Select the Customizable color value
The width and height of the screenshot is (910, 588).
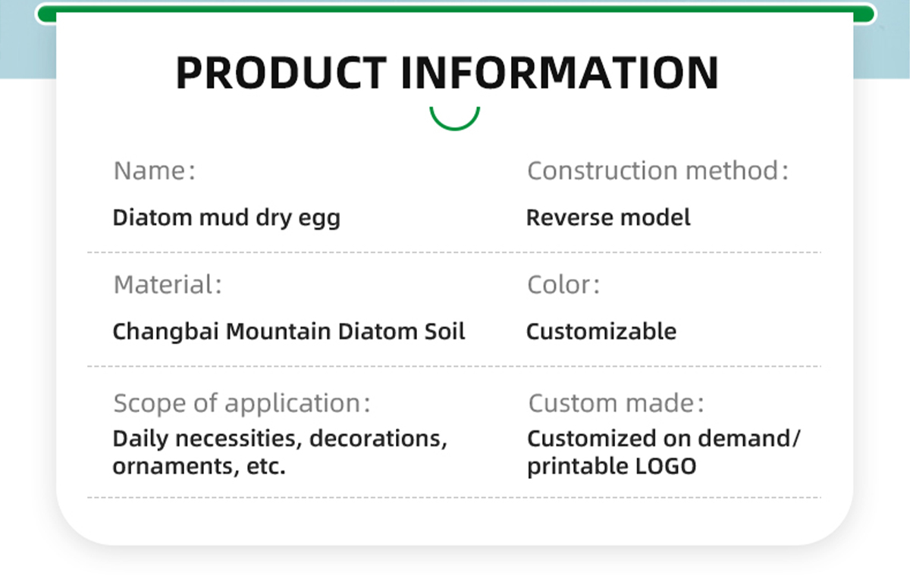click(601, 332)
